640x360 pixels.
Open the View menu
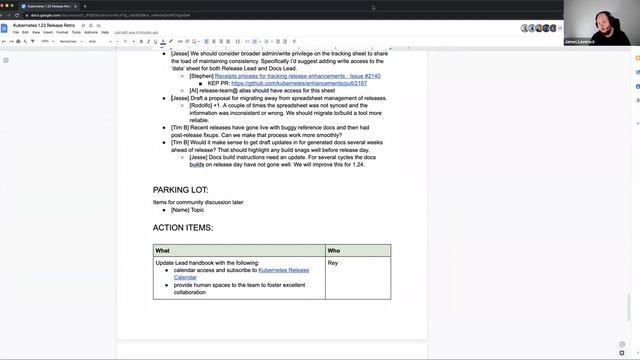click(36, 32)
